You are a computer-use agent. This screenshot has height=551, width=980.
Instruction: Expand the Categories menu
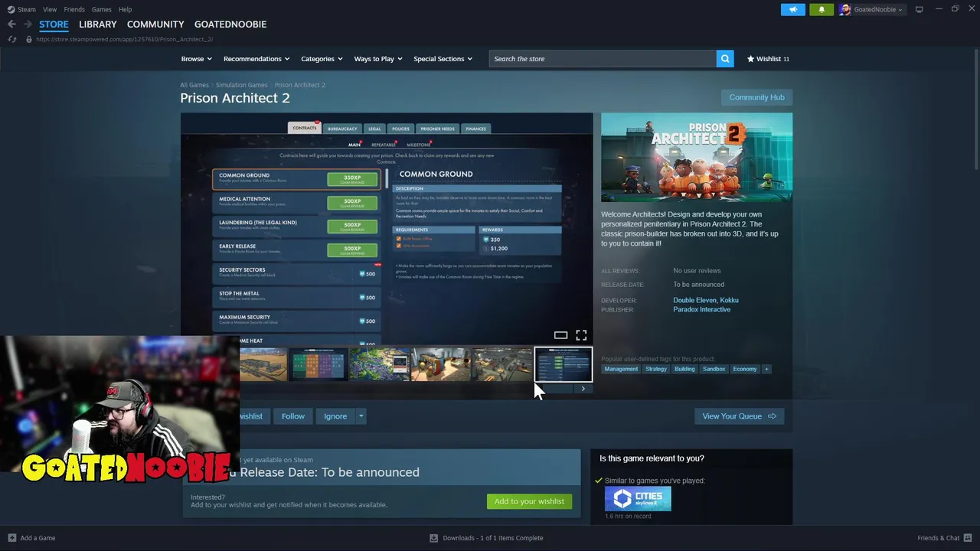coord(322,59)
